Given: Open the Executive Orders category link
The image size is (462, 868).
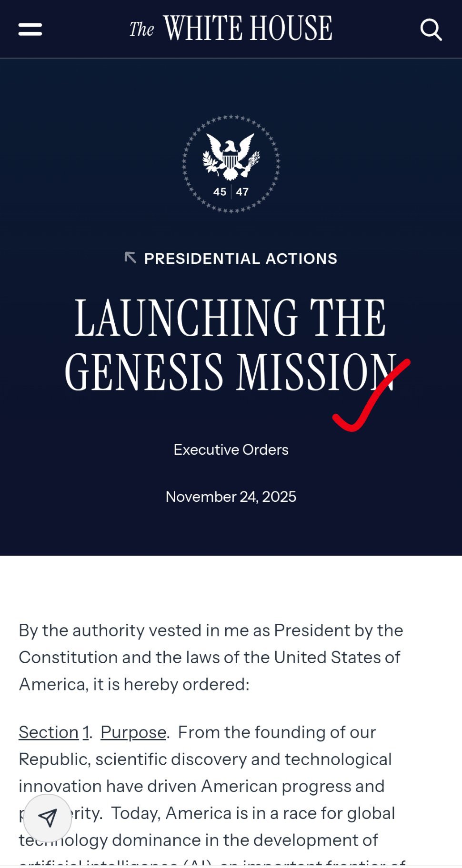Looking at the screenshot, I should 231,449.
